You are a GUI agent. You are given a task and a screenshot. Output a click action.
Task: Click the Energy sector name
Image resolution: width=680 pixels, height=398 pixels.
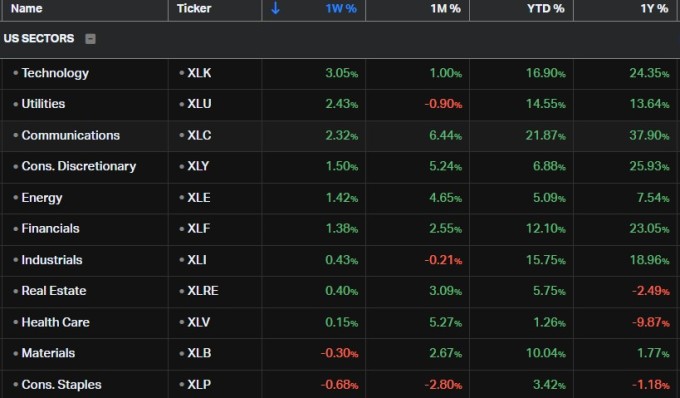tap(42, 198)
